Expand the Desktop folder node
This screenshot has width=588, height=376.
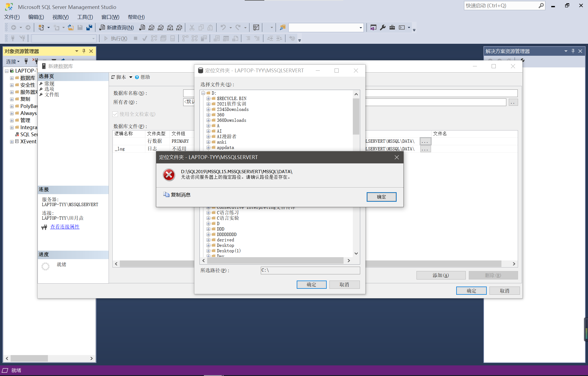pyautogui.click(x=208, y=245)
